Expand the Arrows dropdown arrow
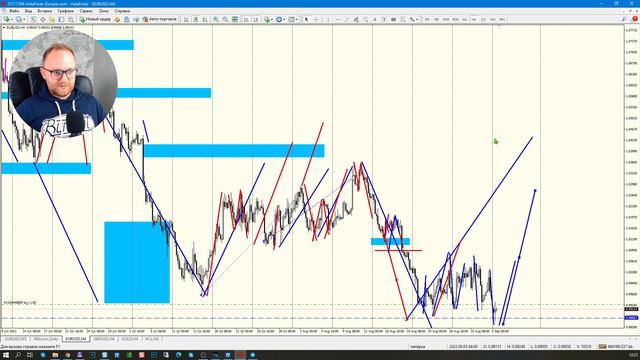640x360 pixels. click(x=418, y=19)
